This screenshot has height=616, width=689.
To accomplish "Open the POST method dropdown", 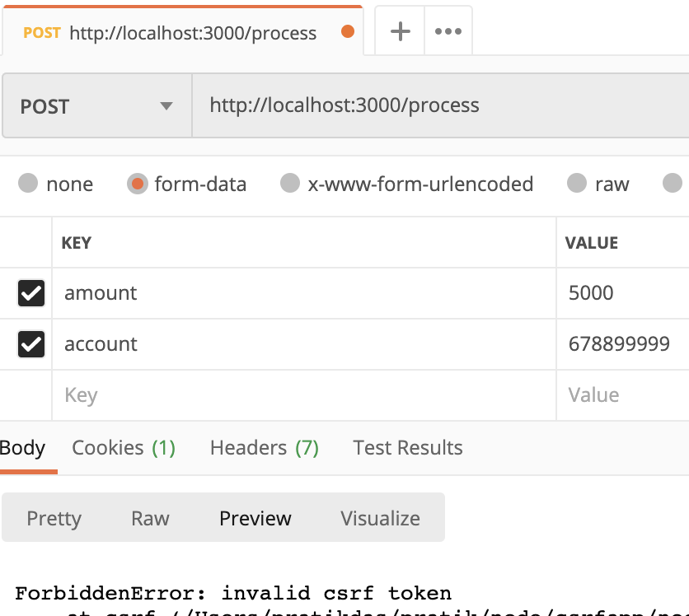I will [96, 105].
